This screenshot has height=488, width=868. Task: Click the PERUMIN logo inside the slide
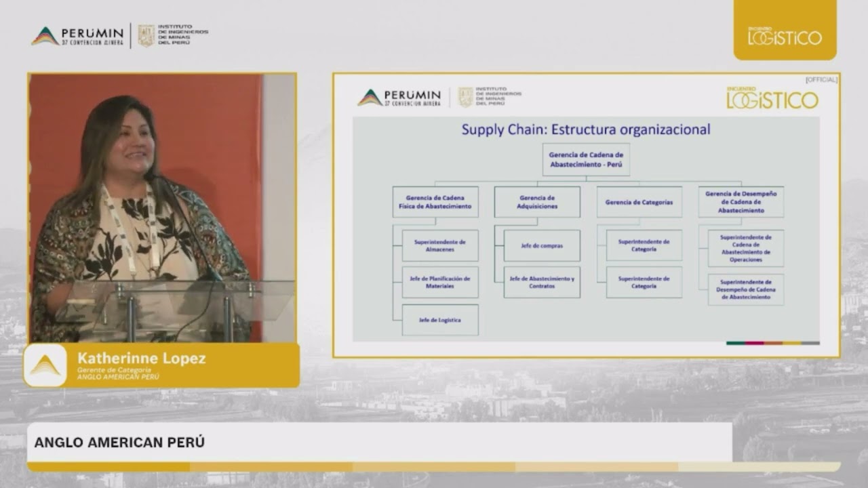(399, 98)
